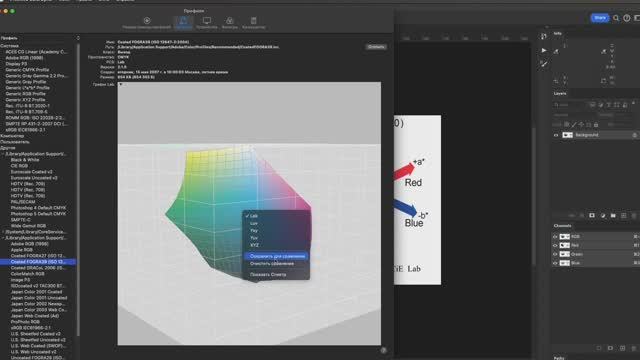Click the Share button in Photoshop
Viewport: 640px width, 360px height.
click(600, 18)
